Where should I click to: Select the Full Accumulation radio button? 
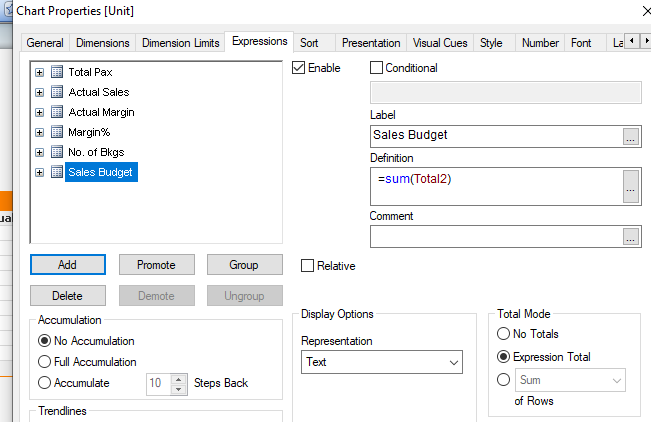tap(44, 362)
